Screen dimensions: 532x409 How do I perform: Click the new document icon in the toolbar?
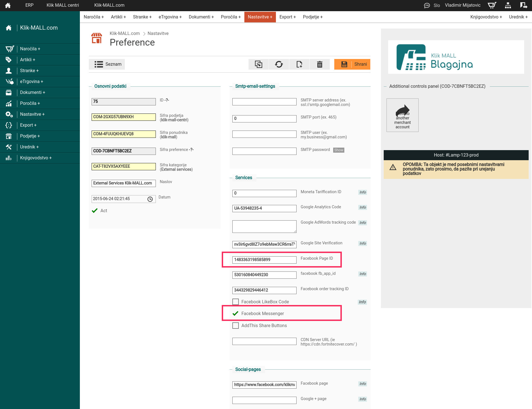tap(299, 64)
